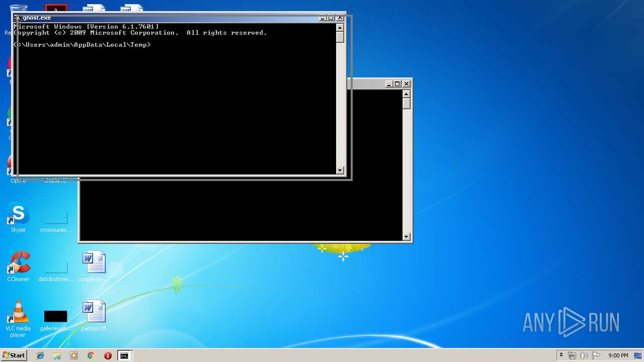Show hidden tray icons arrow
Viewport: 644px width, 362px height.
click(x=561, y=355)
